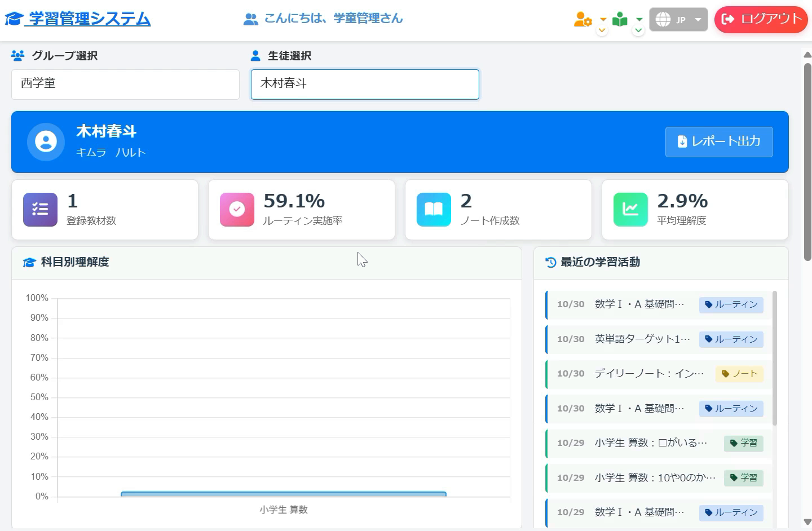Click the ログアウト button

coord(761,19)
